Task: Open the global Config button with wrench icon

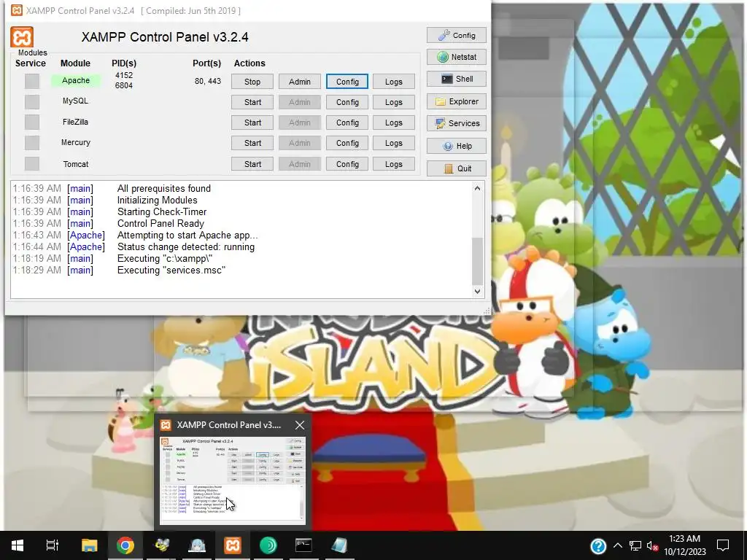Action: tap(457, 35)
